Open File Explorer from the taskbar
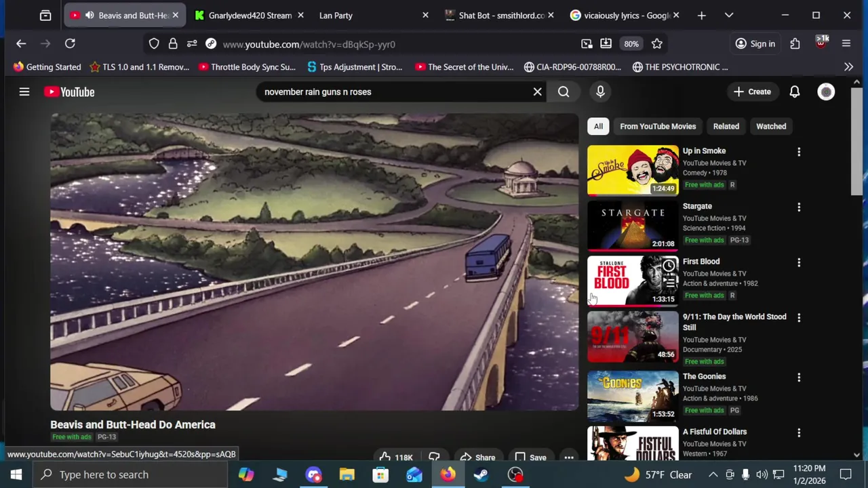This screenshot has height=488, width=868. [347, 474]
